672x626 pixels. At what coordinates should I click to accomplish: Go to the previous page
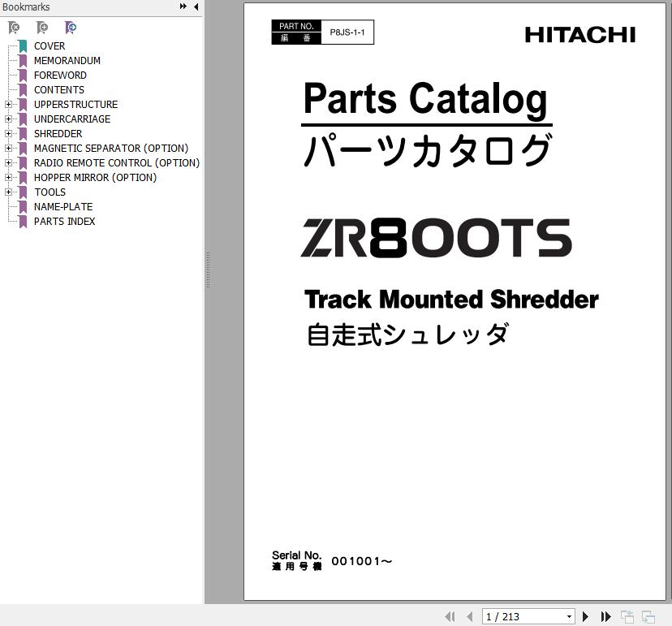pyautogui.click(x=470, y=616)
